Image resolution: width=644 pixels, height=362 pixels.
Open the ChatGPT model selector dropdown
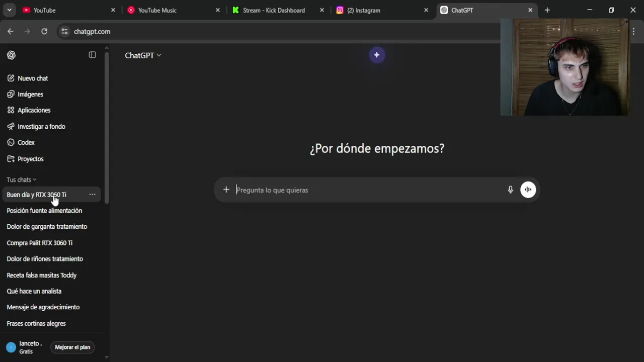143,55
